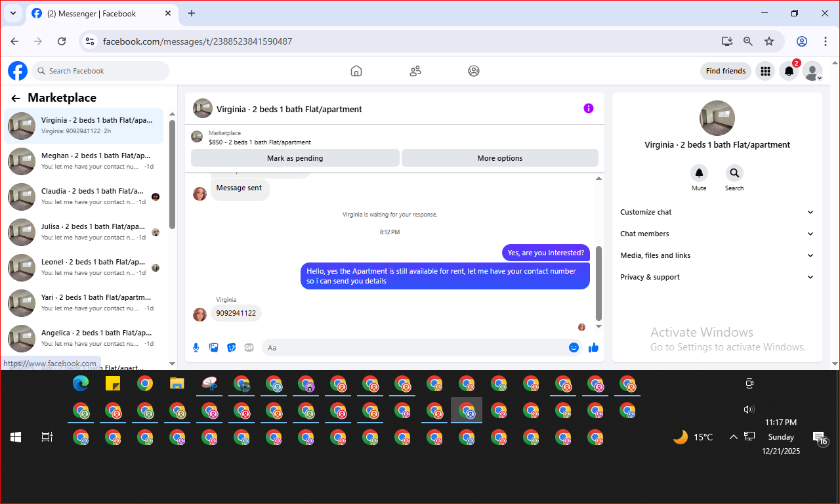The height and width of the screenshot is (504, 840).
Task: Bookmark this page with the star icon
Action: click(x=769, y=41)
